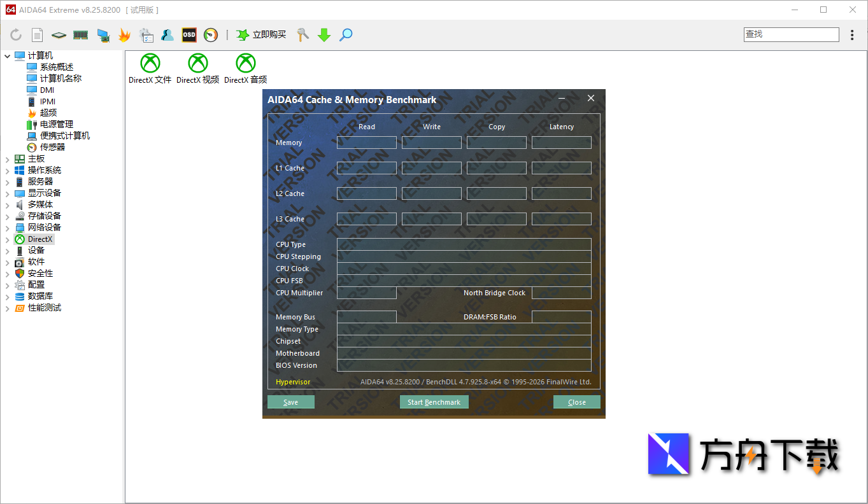Viewport: 868px width, 504px height.
Task: Click inside the 查找 search field
Action: tap(791, 33)
